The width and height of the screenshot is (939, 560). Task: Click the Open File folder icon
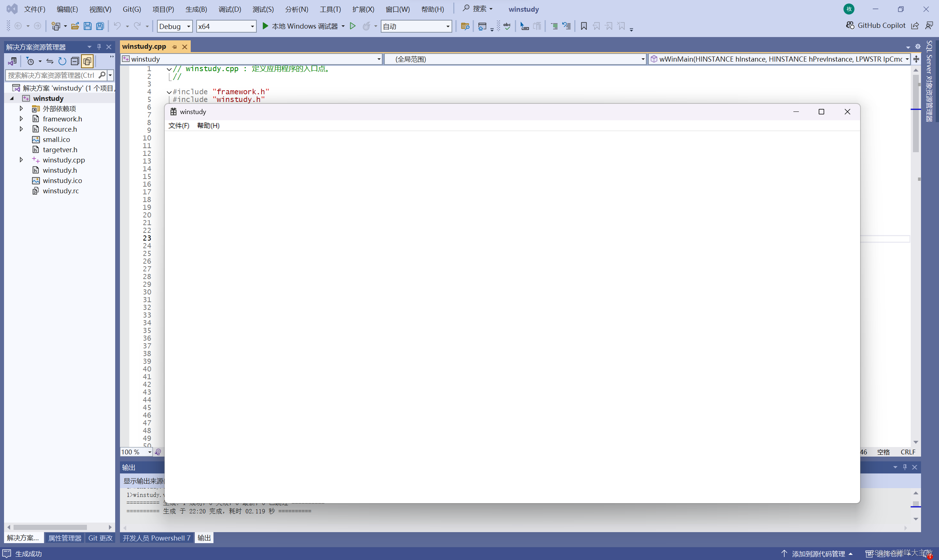pos(75,26)
